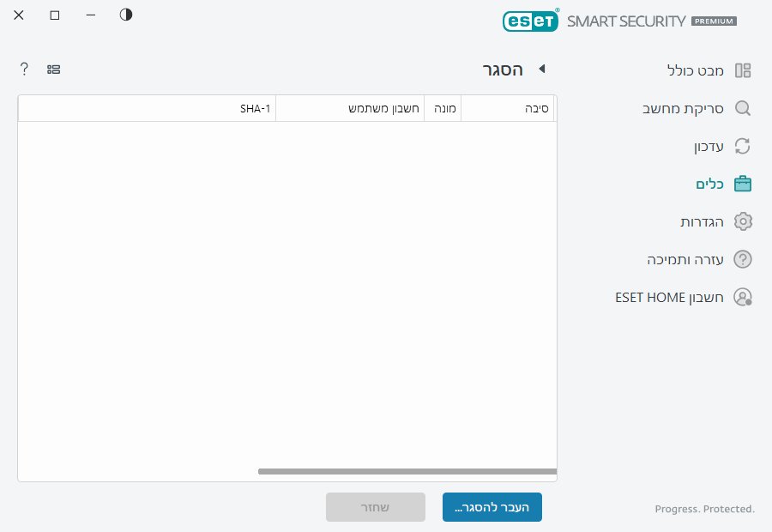
Task: Open the מבט כולל overview icon
Action: click(x=743, y=70)
